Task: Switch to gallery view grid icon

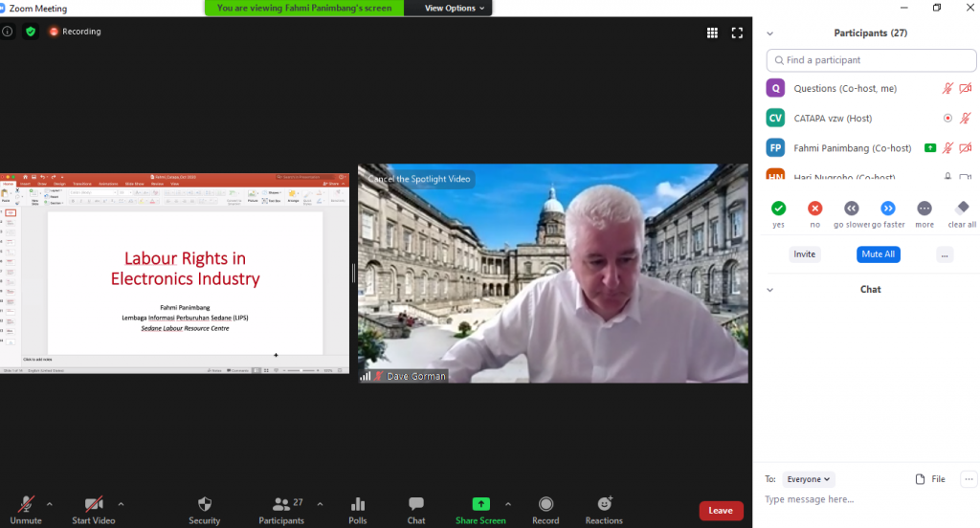Action: tap(712, 33)
